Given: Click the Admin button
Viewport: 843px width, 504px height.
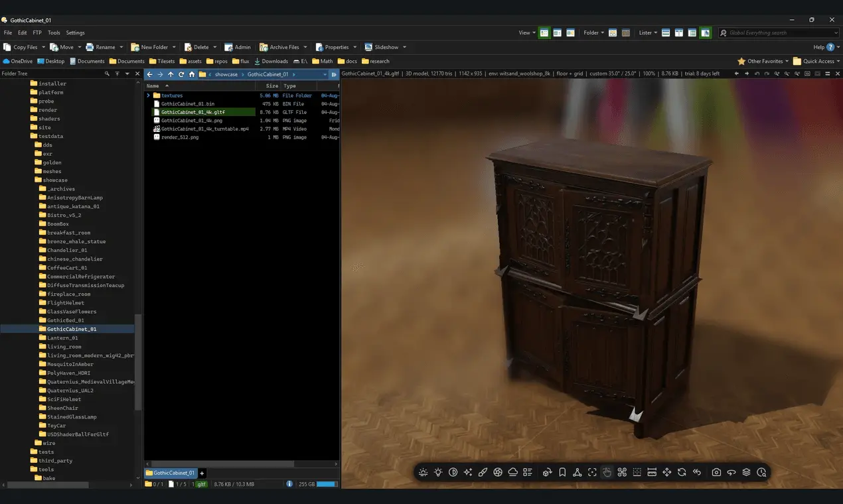Looking at the screenshot, I should 238,47.
